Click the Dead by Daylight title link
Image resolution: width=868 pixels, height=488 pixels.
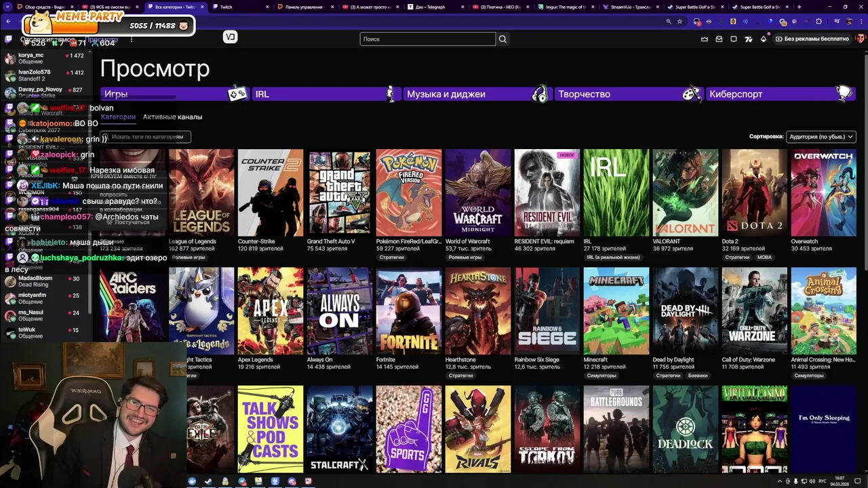coord(673,360)
